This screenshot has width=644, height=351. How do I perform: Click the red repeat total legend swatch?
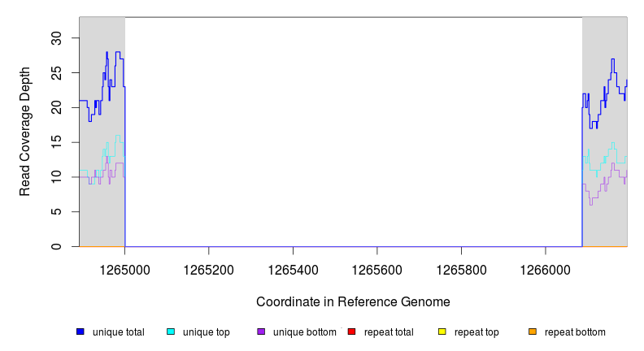351,332
